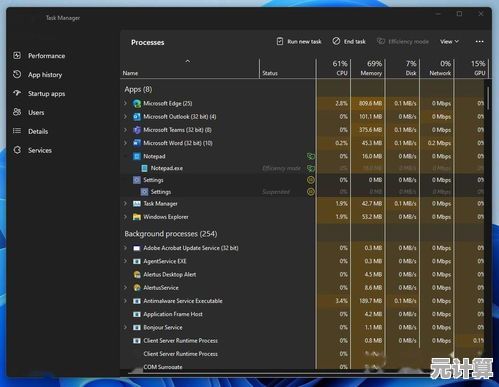The width and height of the screenshot is (499, 387).
Task: Click the Alertus Desktop Alert icon
Action: (137, 274)
